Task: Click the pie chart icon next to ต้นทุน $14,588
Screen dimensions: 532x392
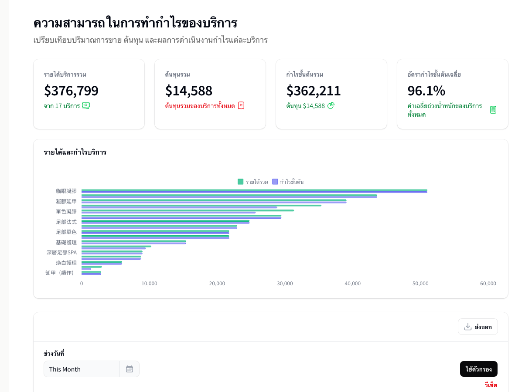Action: pos(331,105)
